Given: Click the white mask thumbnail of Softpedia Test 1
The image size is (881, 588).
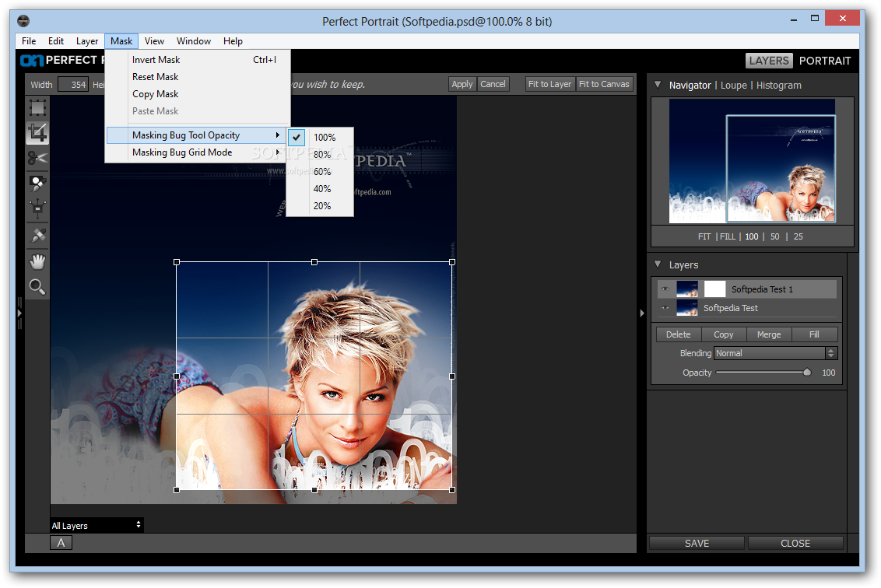Looking at the screenshot, I should click(714, 289).
